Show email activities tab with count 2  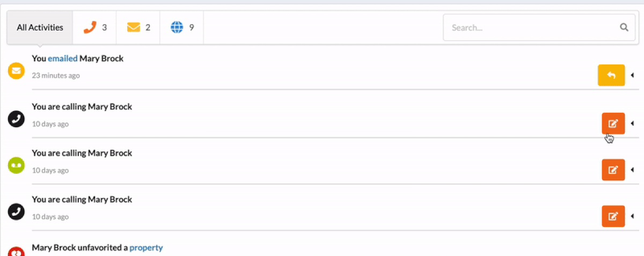pyautogui.click(x=138, y=27)
